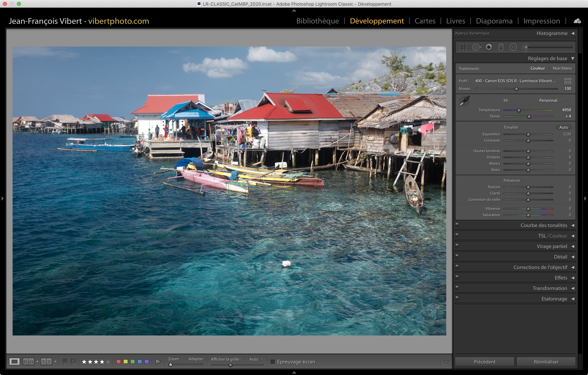Click the Auto tonality button
The image size is (588, 375).
point(563,127)
